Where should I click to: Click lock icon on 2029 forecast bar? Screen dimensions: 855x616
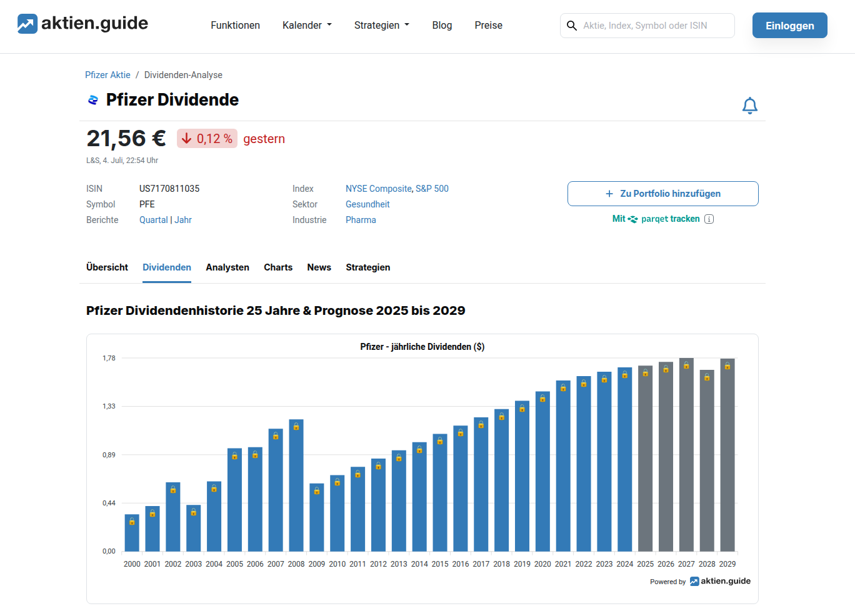[727, 365]
